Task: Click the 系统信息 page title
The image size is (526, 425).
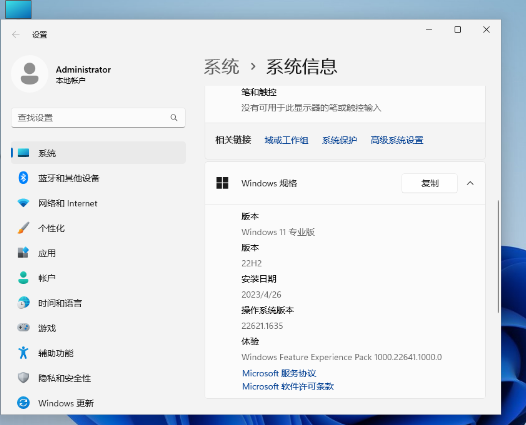Action: 302,66
